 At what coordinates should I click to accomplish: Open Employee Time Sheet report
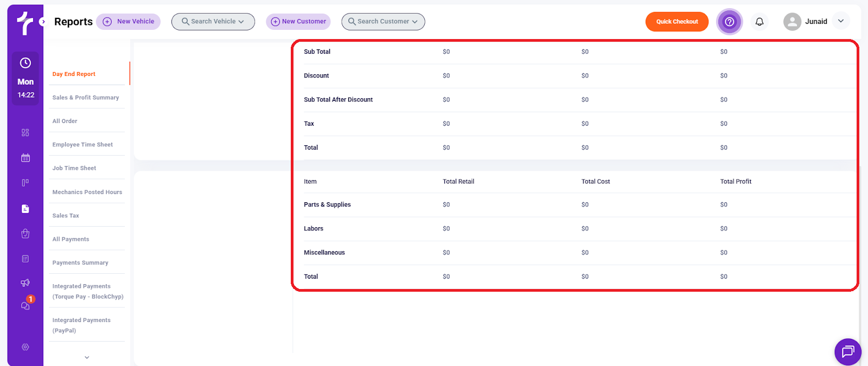pos(82,145)
